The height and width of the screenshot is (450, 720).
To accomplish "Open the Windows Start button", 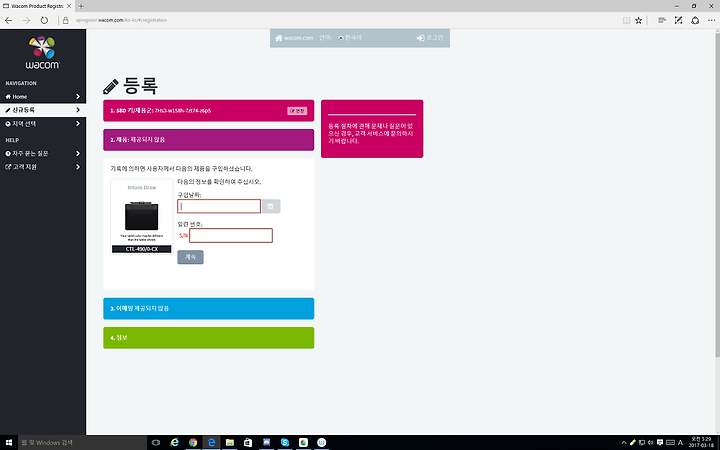I will pyautogui.click(x=9, y=443).
